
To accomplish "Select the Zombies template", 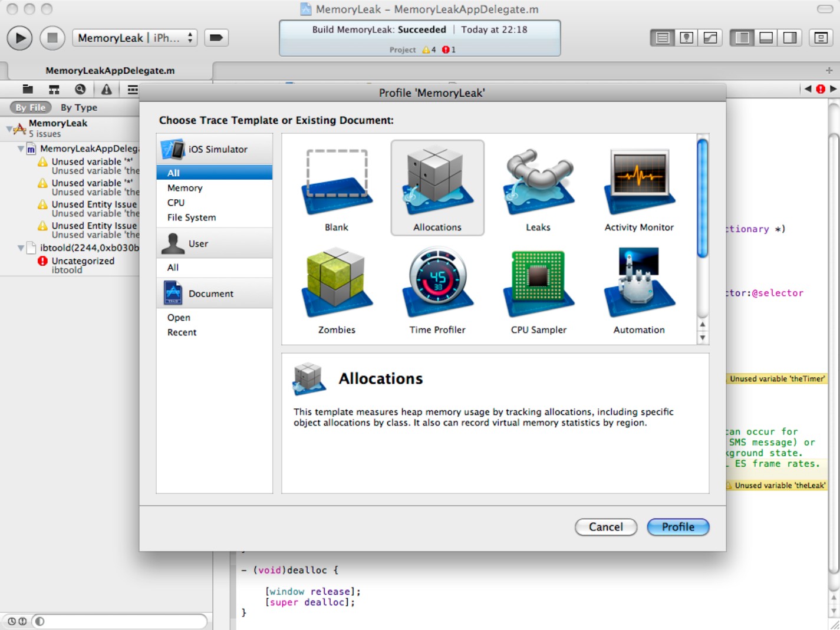I will [337, 291].
